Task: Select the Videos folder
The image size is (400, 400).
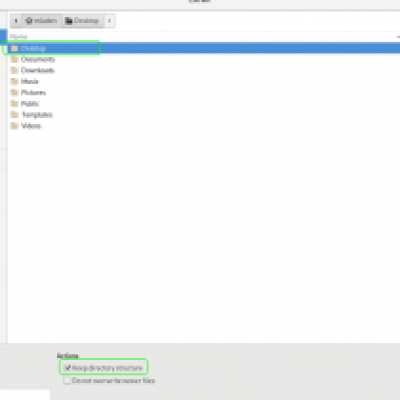Action: 204,126
